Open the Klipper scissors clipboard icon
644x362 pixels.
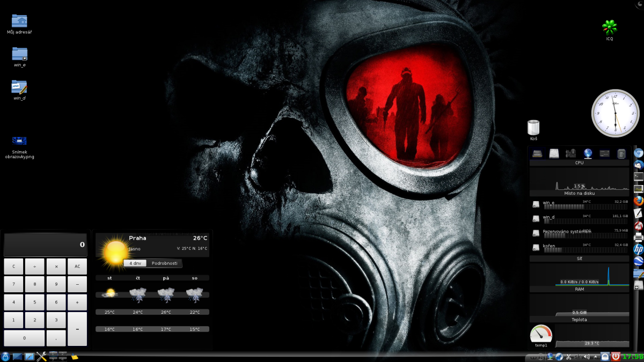point(568,357)
